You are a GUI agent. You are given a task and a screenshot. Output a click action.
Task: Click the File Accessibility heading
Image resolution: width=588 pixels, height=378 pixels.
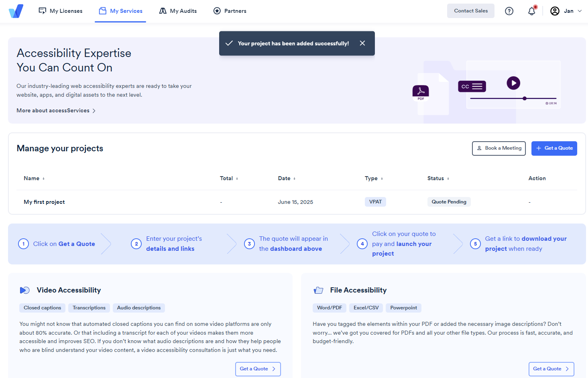click(358, 290)
